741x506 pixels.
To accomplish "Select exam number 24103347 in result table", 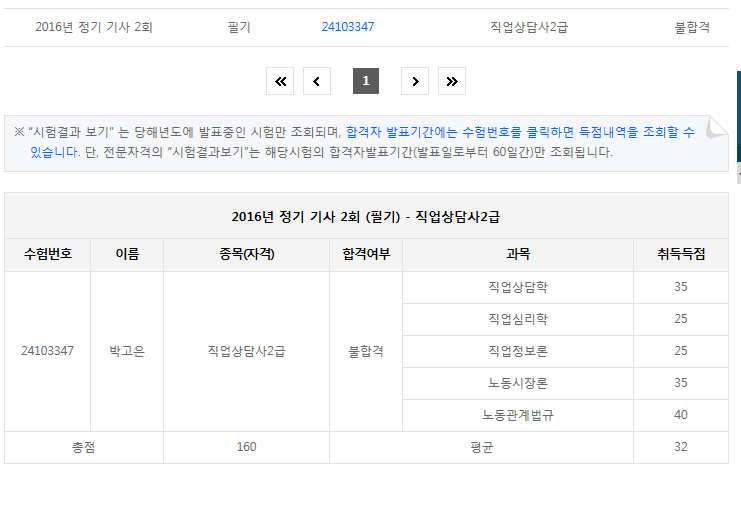I will [x=47, y=351].
